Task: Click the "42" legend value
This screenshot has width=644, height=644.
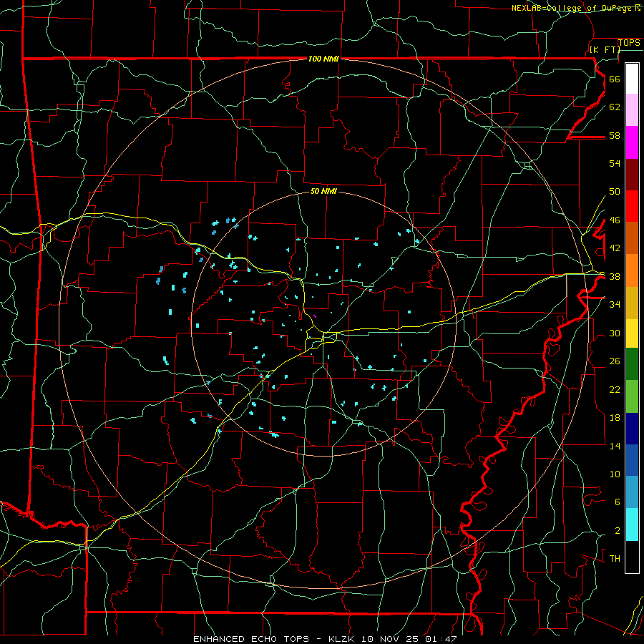Action: coord(615,248)
